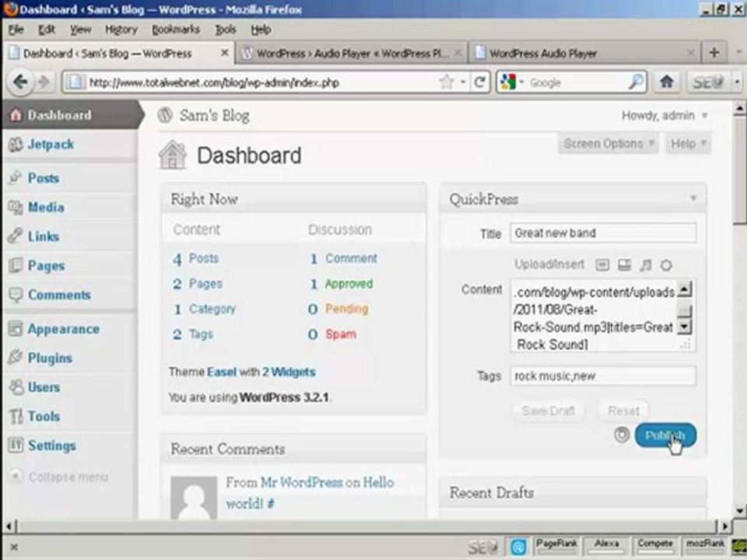Click the Reset button in QuickPress

coord(623,411)
